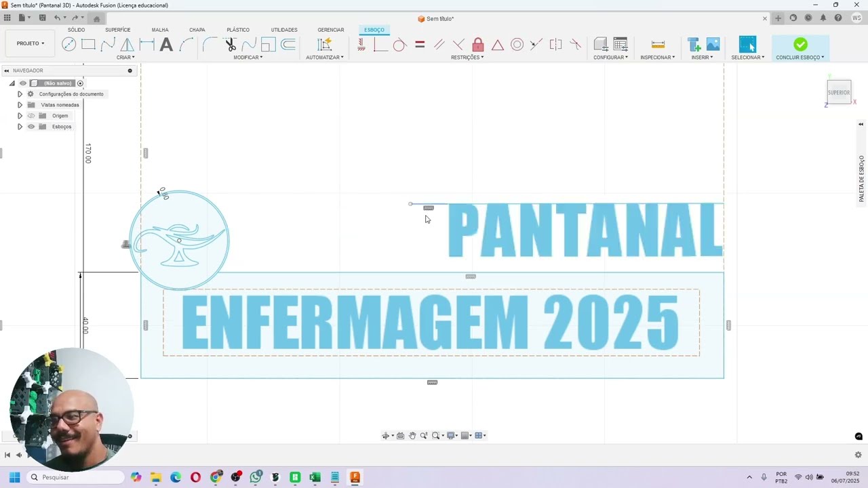Open the CRIAR dropdown menu
This screenshot has width=868, height=488.
(125, 58)
